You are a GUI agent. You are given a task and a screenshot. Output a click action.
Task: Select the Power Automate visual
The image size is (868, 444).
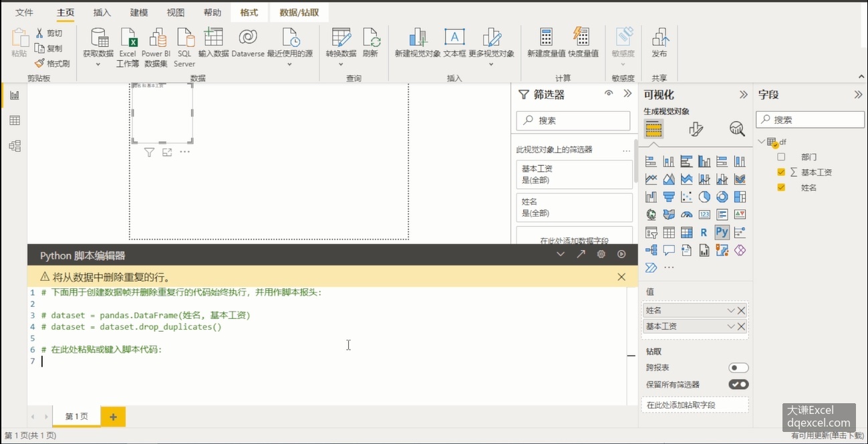click(651, 267)
